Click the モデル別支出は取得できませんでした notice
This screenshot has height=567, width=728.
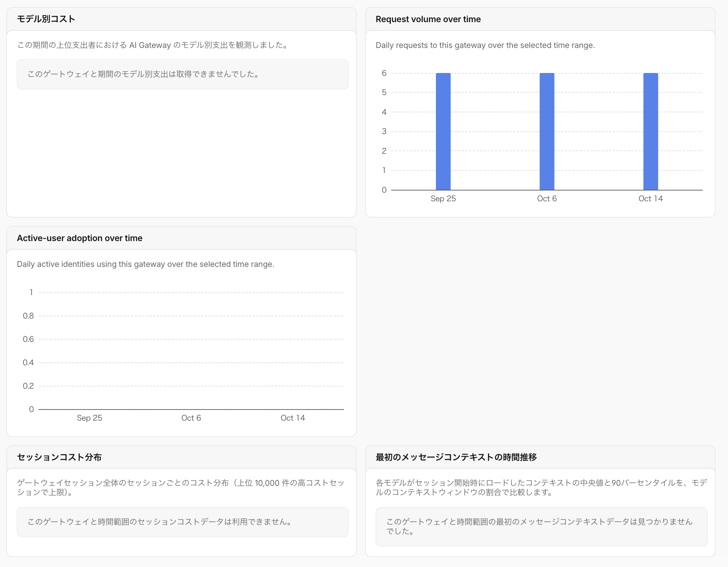point(183,75)
